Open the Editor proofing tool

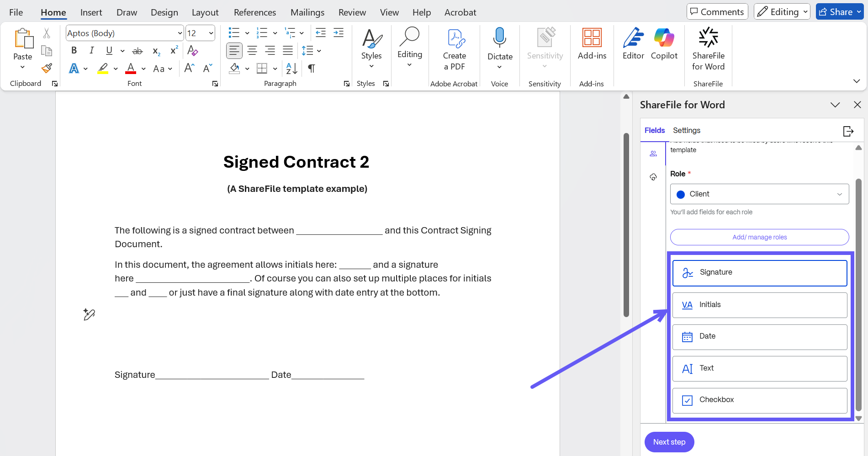(x=633, y=44)
